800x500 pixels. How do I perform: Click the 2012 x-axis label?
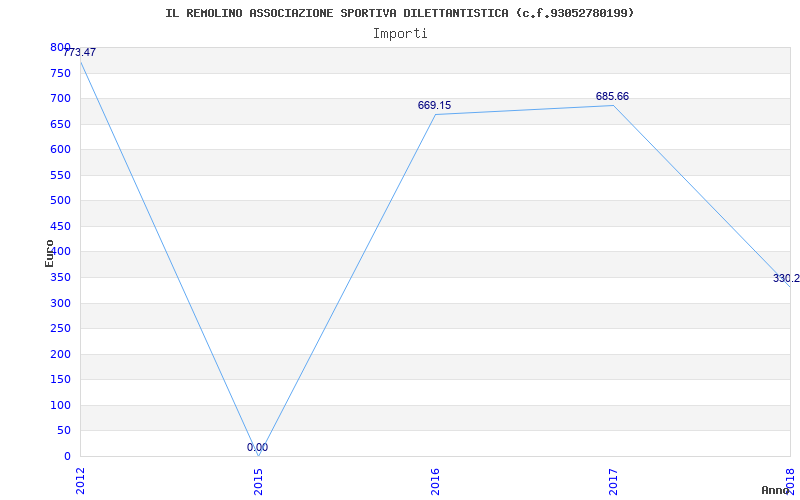[80, 481]
